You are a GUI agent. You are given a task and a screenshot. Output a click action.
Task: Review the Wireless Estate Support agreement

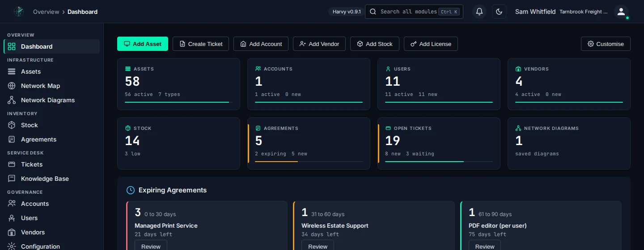(318, 246)
